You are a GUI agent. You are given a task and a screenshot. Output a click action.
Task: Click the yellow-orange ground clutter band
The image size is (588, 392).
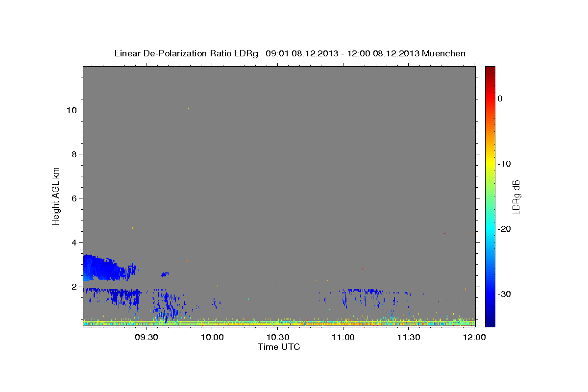point(279,323)
